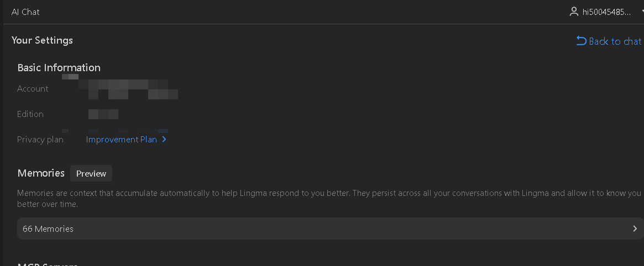Expand the chevron on the 66 Memories row
The height and width of the screenshot is (266, 644).
click(x=635, y=228)
